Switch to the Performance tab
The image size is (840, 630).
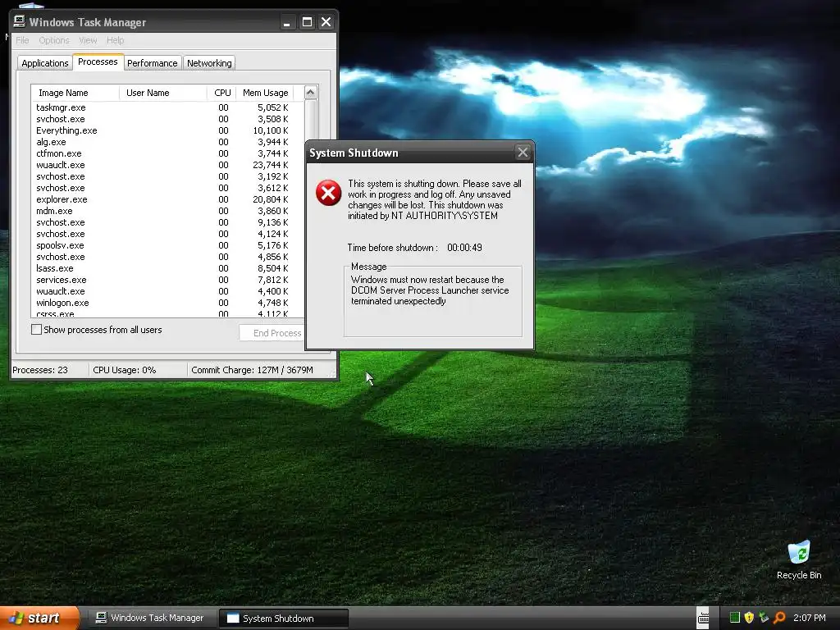(x=152, y=62)
